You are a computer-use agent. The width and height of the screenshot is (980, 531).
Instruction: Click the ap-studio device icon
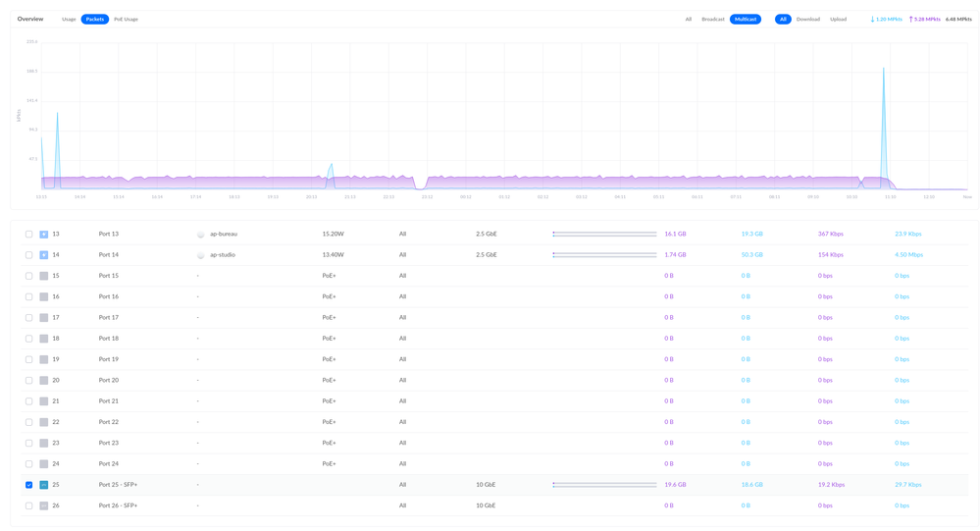pyautogui.click(x=201, y=255)
